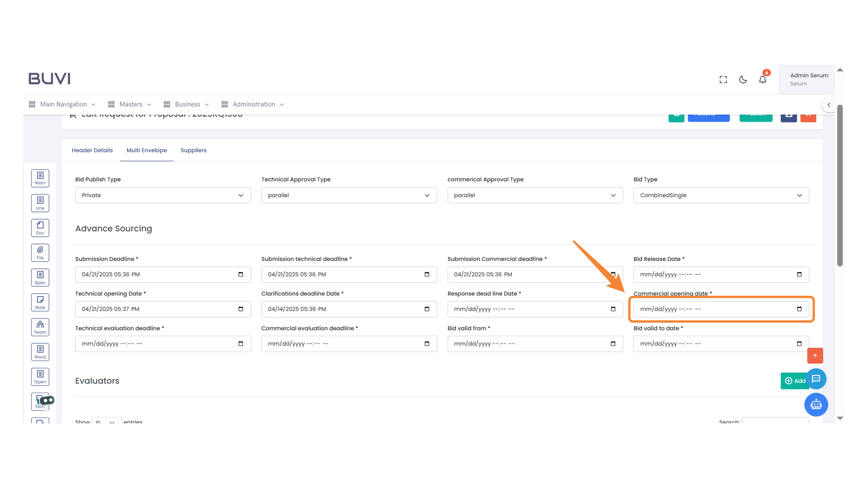Open the Masters menu
This screenshot has width=868, height=488.
point(130,104)
